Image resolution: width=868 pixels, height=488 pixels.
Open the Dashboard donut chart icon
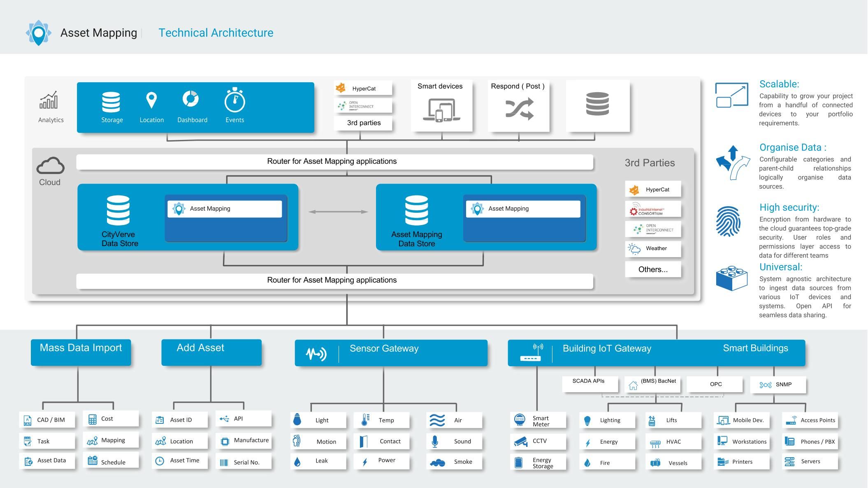point(190,99)
